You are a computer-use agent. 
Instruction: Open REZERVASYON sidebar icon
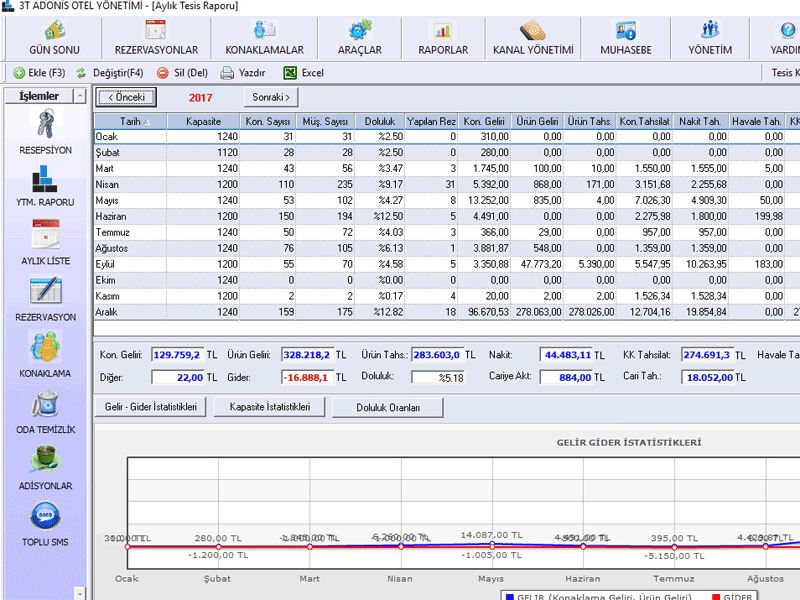[x=45, y=291]
